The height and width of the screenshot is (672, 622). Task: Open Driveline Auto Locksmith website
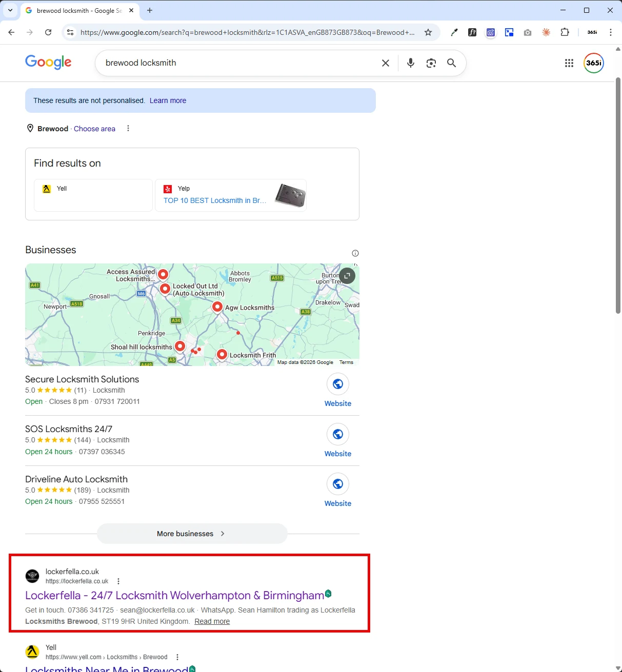[338, 491]
